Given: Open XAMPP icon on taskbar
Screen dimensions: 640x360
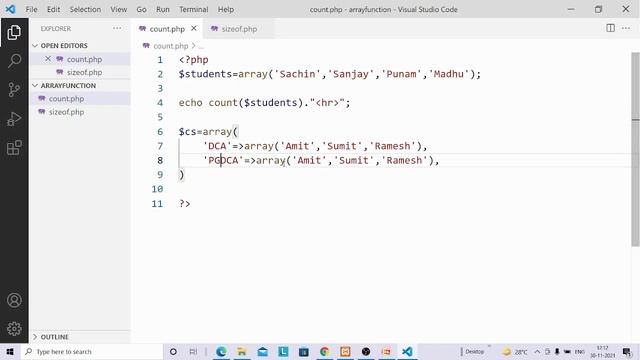Looking at the screenshot, I should (345, 351).
